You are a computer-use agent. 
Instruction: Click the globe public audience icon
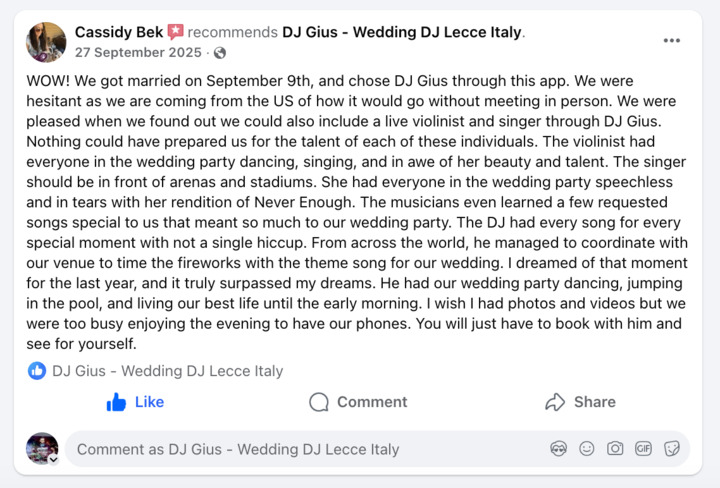(220, 53)
